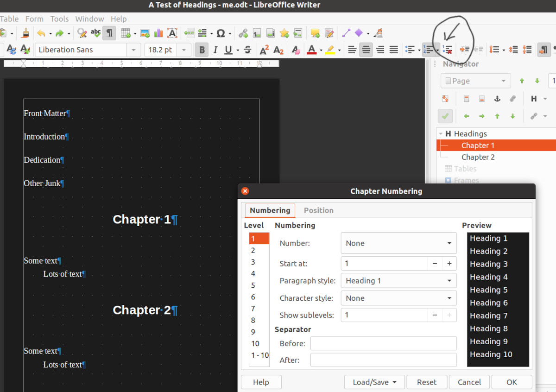
Task: Click the Reset button
Action: coord(426,382)
